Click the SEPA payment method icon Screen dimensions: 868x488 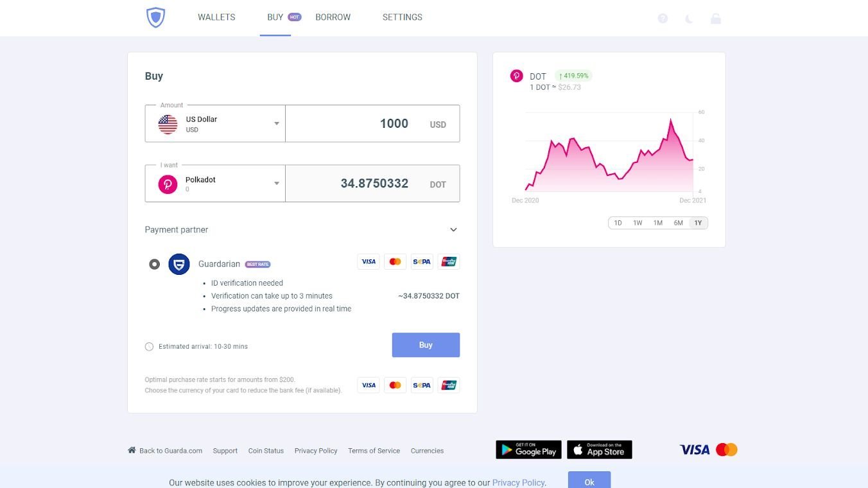(422, 261)
